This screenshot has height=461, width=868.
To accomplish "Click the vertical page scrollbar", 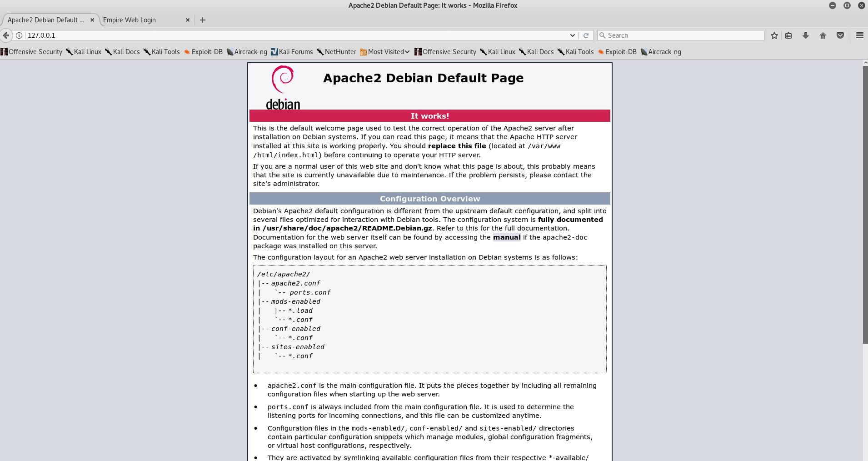I will [865, 205].
